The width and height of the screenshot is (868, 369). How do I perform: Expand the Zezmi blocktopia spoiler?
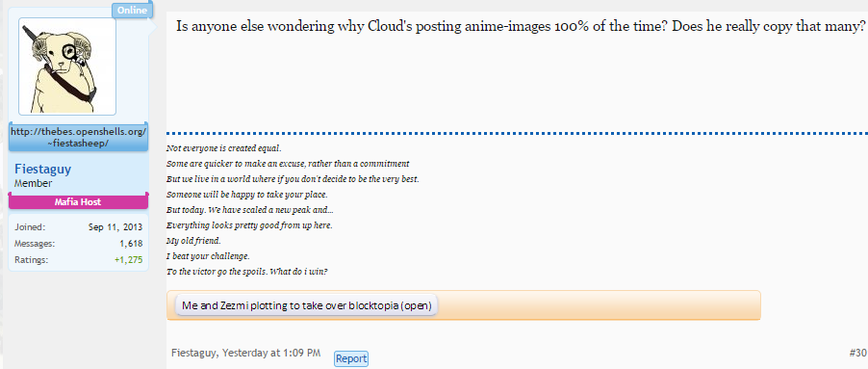[x=306, y=305]
